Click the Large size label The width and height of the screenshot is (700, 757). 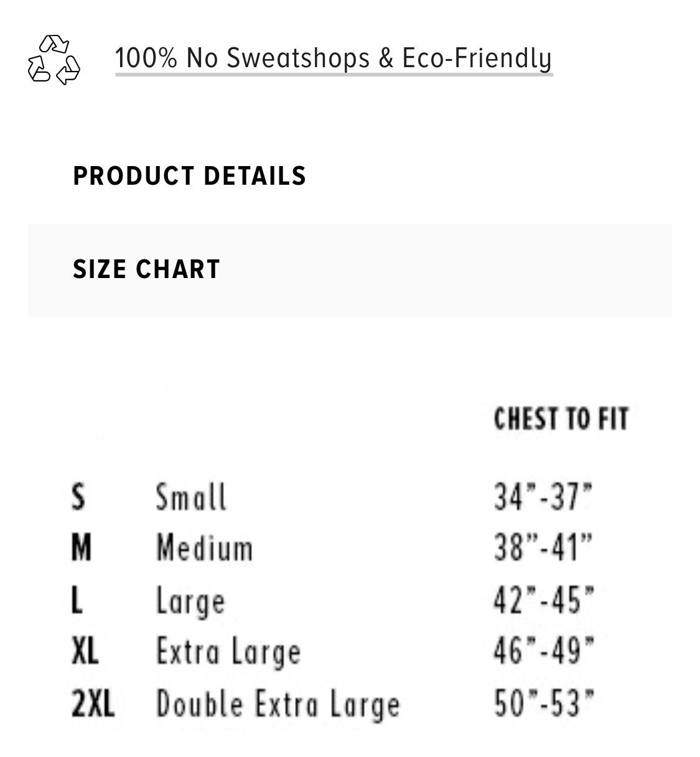point(190,601)
